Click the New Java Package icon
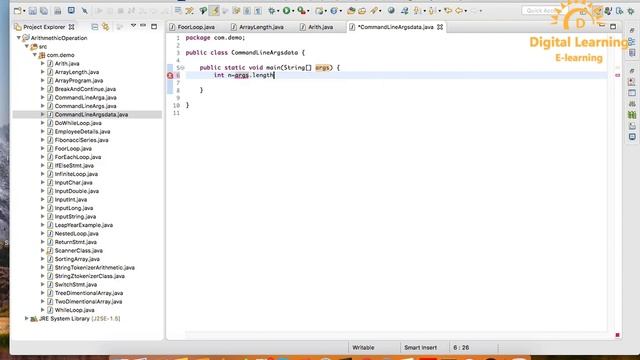This screenshot has width=640, height=360. point(319,11)
